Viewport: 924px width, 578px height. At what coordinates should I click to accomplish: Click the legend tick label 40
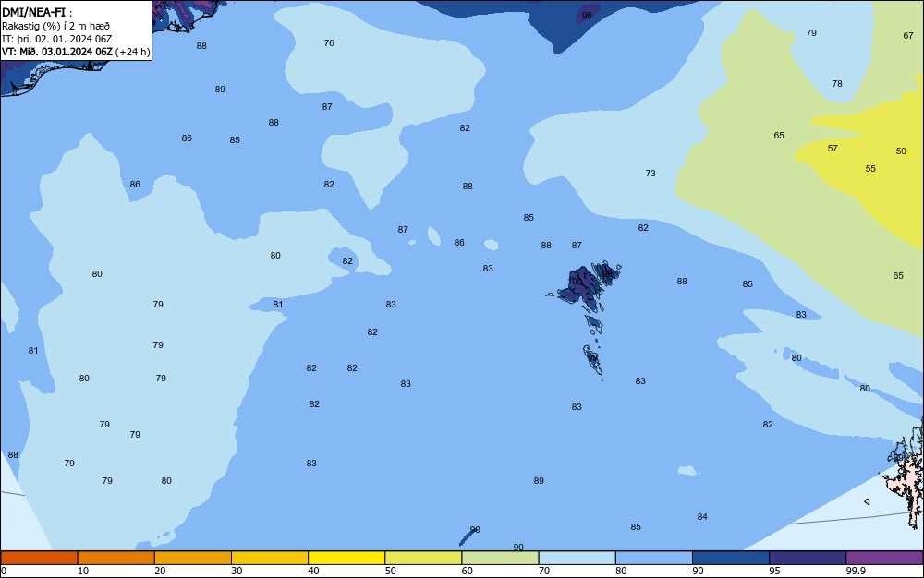pyautogui.click(x=313, y=571)
